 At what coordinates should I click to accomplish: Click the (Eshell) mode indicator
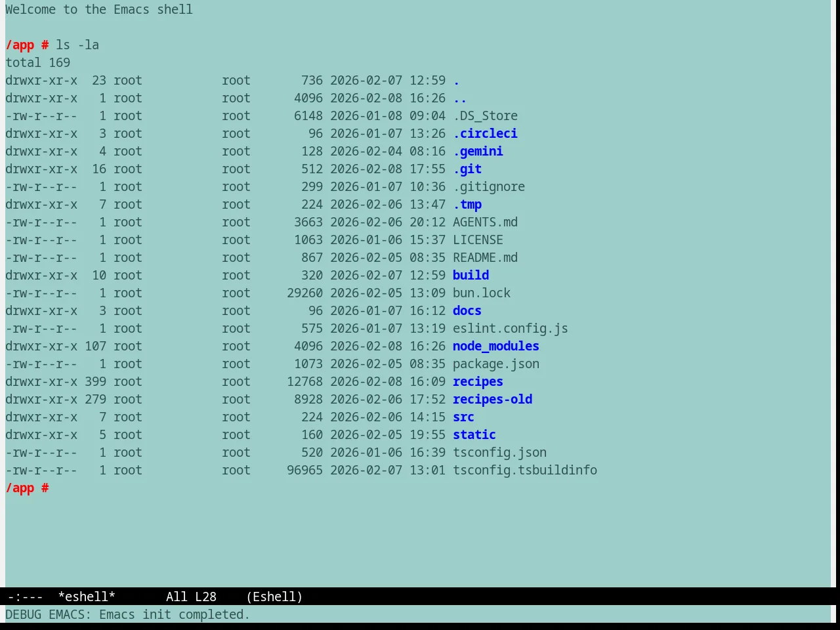(274, 597)
